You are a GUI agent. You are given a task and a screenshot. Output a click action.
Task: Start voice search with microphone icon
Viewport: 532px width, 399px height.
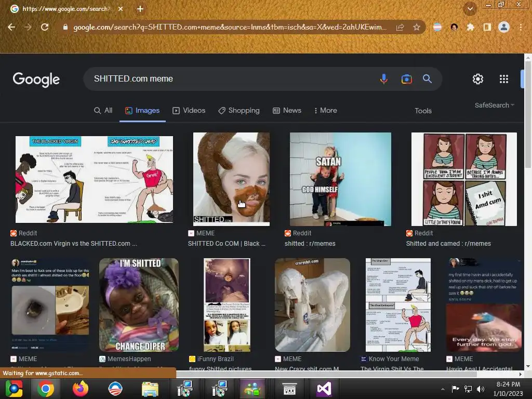[384, 79]
